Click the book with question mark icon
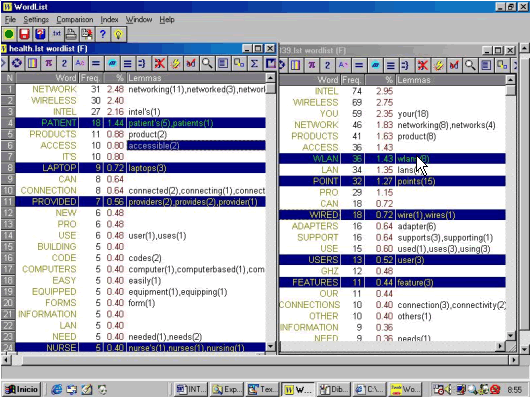 pos(40,34)
